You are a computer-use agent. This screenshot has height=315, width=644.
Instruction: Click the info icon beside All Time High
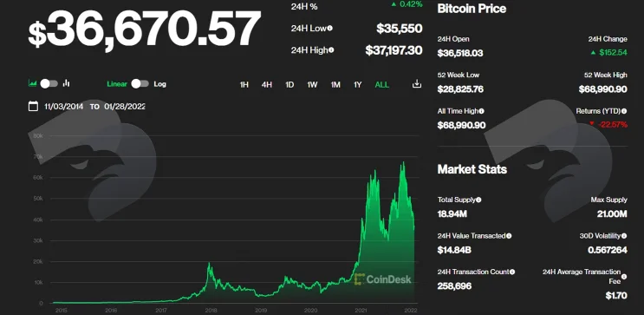click(x=481, y=111)
